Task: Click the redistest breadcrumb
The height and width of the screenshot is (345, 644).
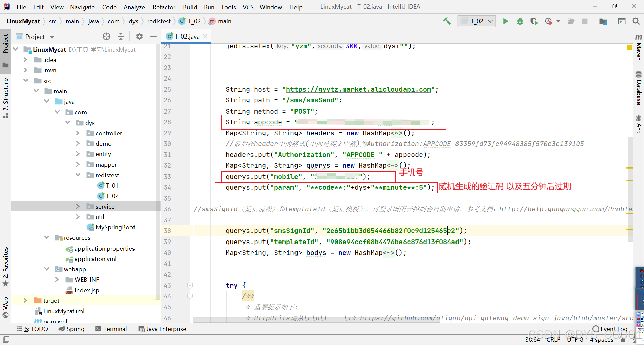Action: click(159, 21)
